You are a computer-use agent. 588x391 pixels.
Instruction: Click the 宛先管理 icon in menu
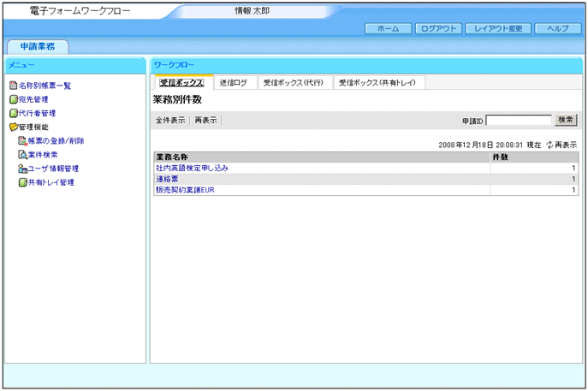point(13,99)
